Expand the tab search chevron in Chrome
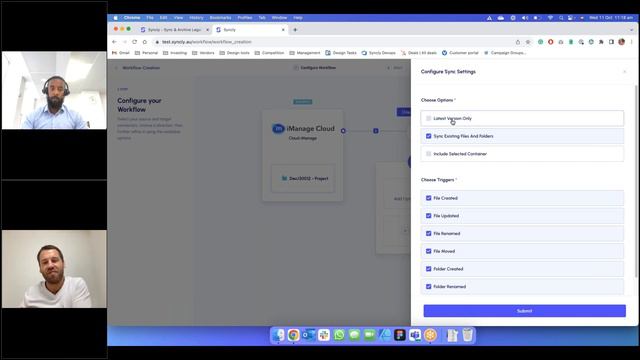Screen dimensions: 640x360 [631, 30]
